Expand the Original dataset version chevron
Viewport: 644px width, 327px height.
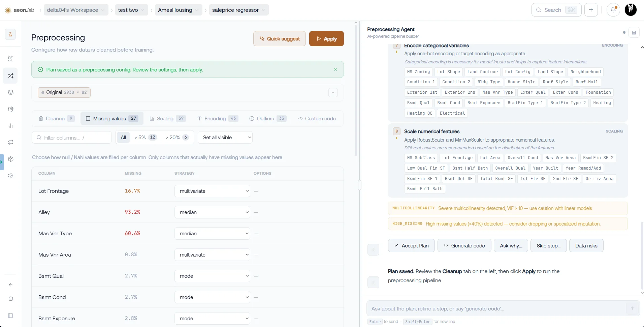pyautogui.click(x=333, y=92)
